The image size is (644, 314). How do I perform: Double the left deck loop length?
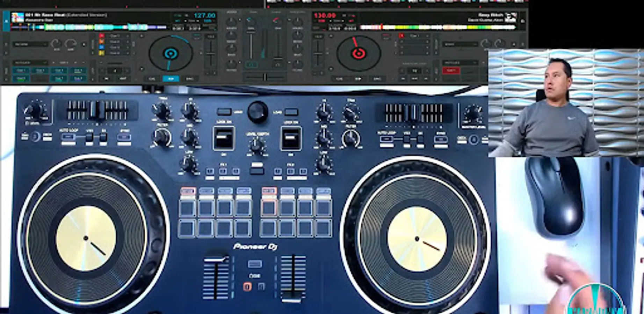(x=127, y=71)
